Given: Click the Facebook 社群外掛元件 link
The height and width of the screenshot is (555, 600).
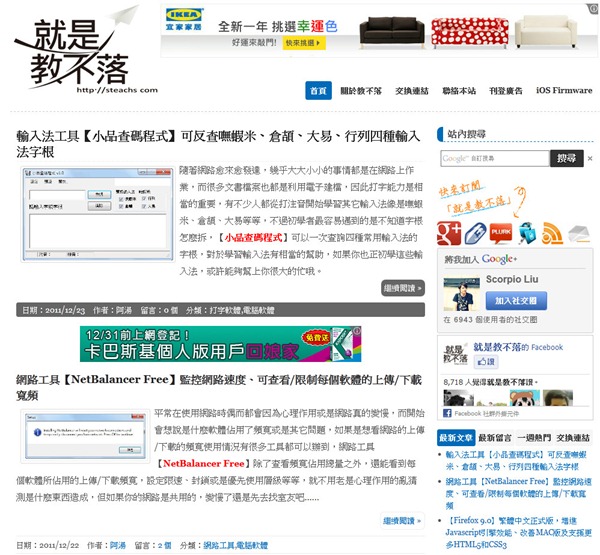Looking at the screenshot, I should pyautogui.click(x=486, y=413).
